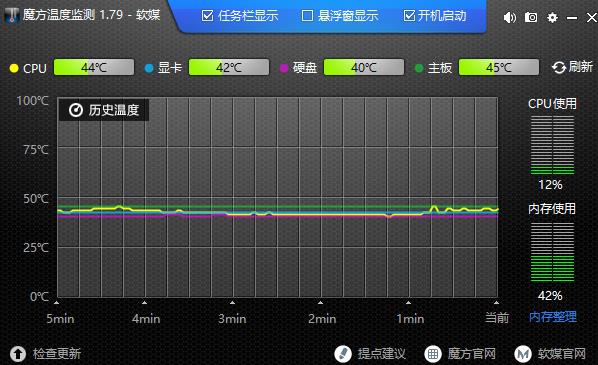Click the CPU 44°C temperature bar
The image size is (598, 365).
point(94,67)
